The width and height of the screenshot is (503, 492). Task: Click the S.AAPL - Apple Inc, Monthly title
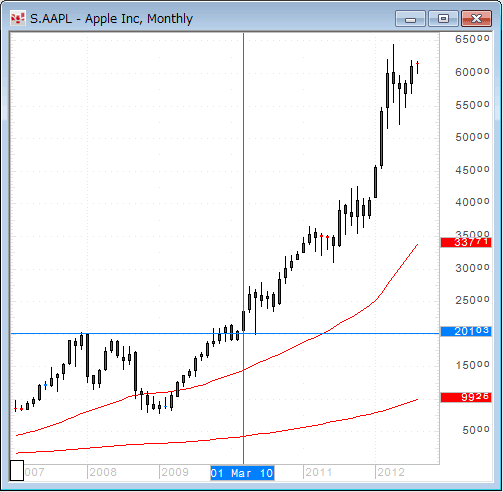[x=111, y=19]
